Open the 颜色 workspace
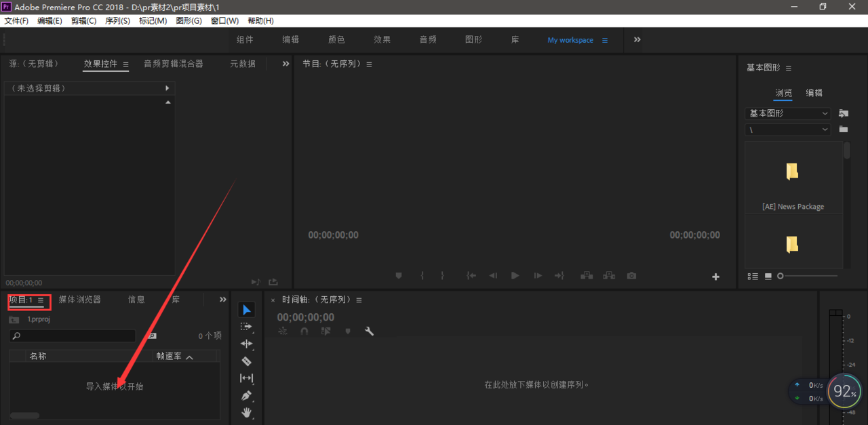This screenshot has height=425, width=868. coord(336,40)
